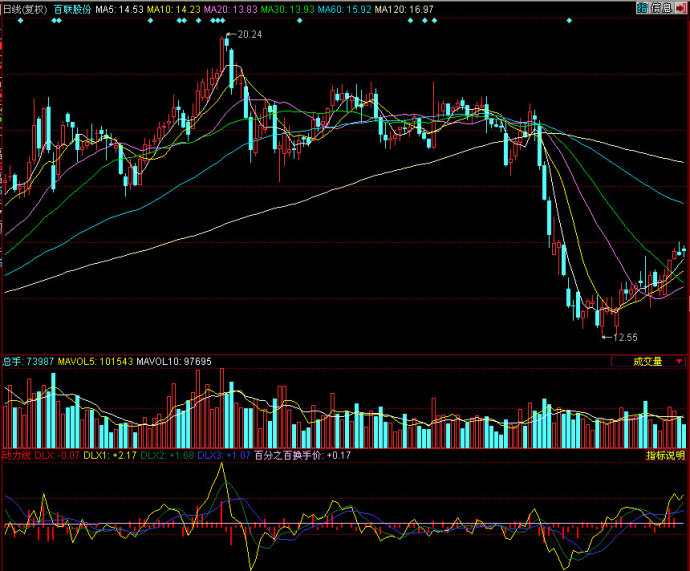
Task: Click the 指 indicator button at top right
Action: (642, 7)
